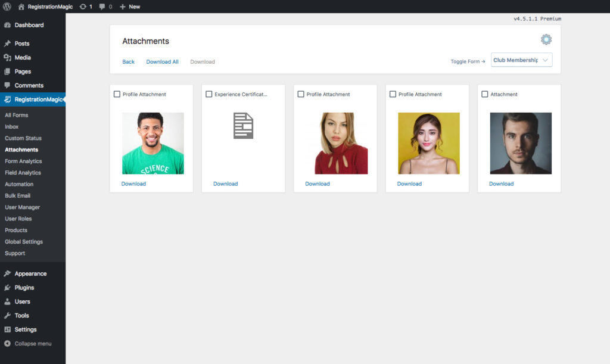
Task: Collapse the admin sidebar menu
Action: click(32, 344)
